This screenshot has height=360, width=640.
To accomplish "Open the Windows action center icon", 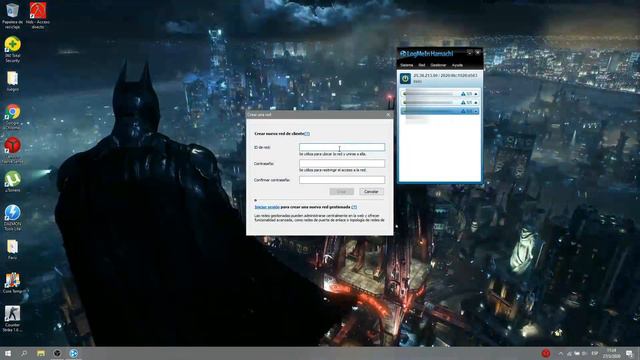I will [629, 353].
